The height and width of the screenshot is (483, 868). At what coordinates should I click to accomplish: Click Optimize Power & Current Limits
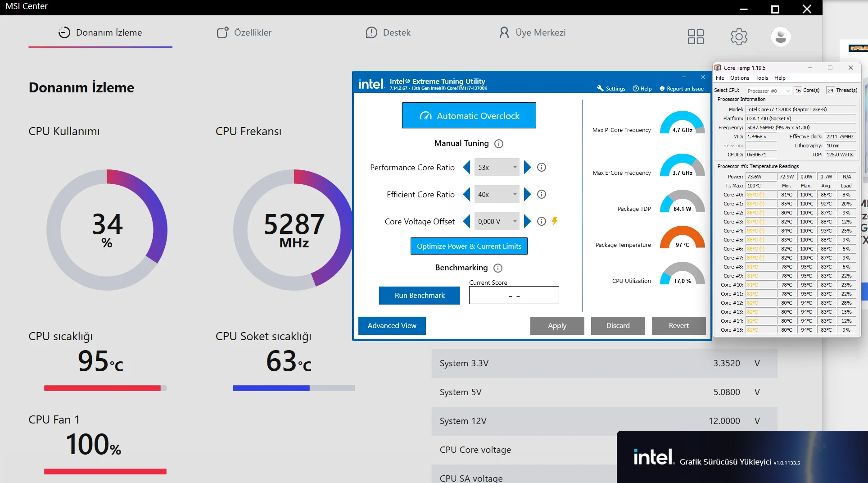469,246
